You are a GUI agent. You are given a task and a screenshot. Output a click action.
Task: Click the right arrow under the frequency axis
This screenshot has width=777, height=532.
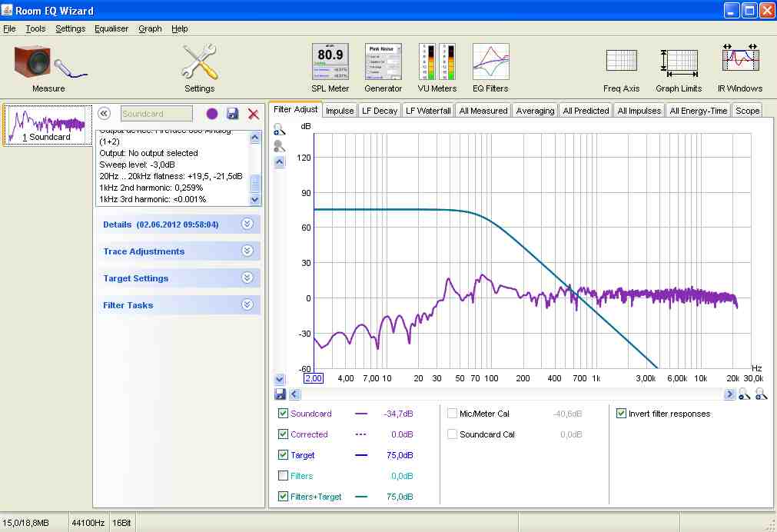click(729, 394)
